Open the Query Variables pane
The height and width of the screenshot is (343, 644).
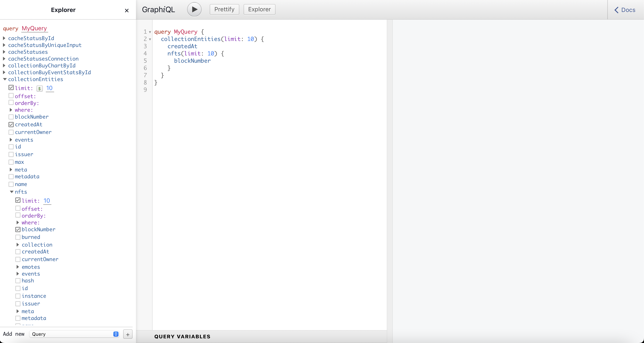coord(182,337)
